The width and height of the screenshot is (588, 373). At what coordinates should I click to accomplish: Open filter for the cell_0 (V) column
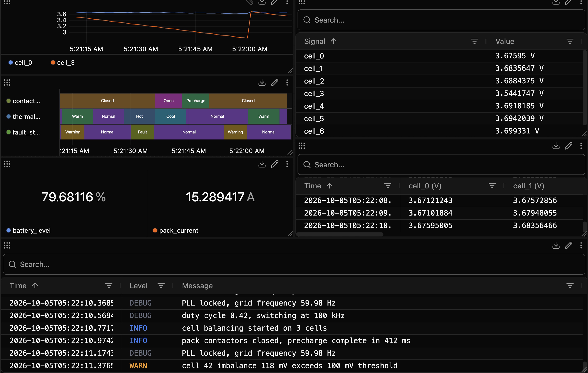click(492, 186)
